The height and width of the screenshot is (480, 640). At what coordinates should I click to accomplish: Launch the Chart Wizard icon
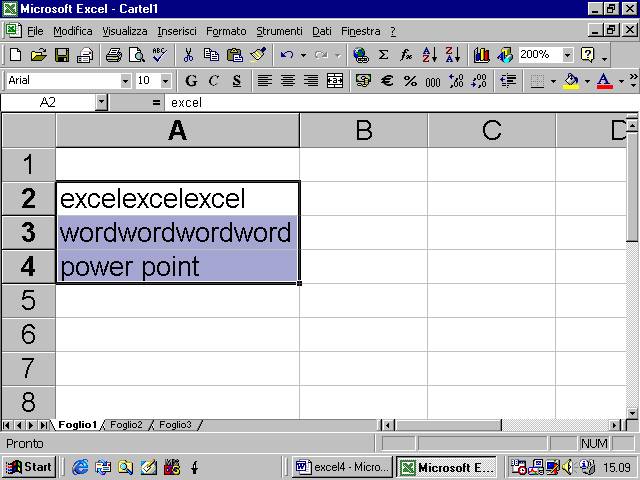(482, 55)
